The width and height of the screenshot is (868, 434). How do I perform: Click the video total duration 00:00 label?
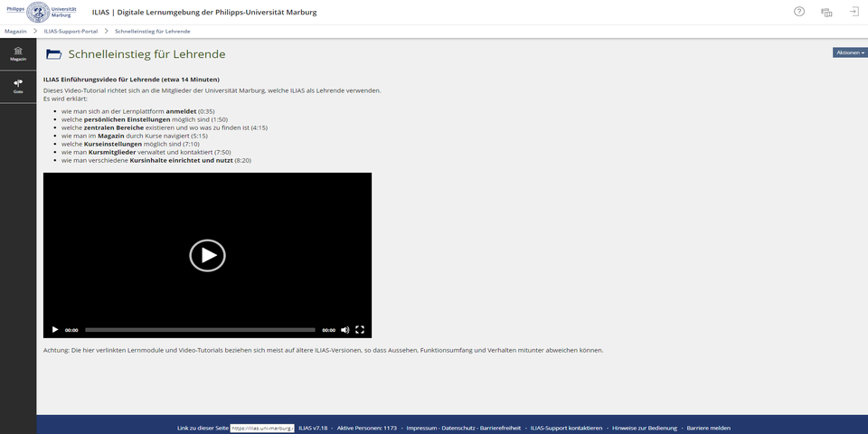(329, 330)
